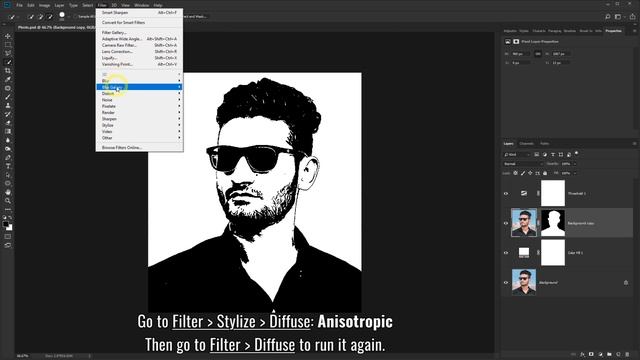This screenshot has height=360, width=640.
Task: Open the Image menu
Action: [x=44, y=5]
